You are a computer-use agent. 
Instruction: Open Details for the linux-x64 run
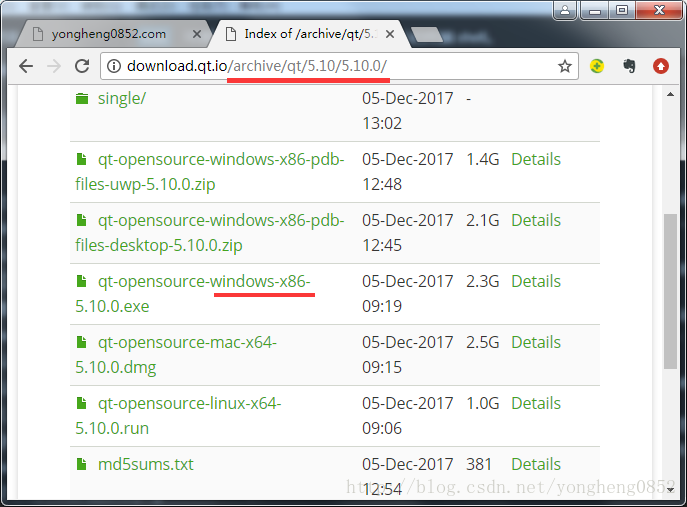pos(536,403)
